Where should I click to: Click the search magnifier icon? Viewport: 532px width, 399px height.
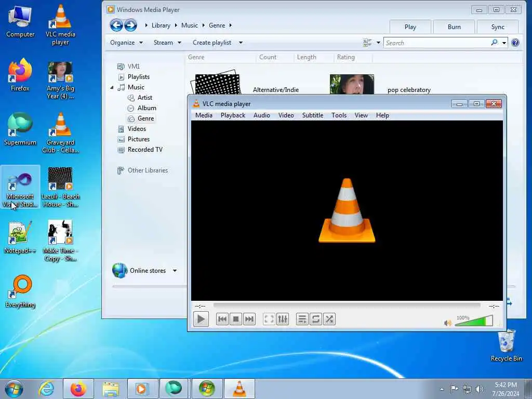(x=495, y=43)
